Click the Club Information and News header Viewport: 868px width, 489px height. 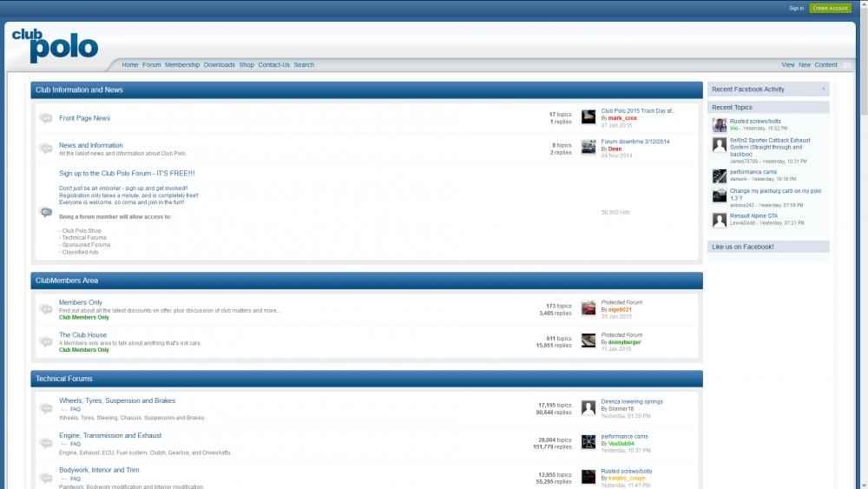[366, 89]
